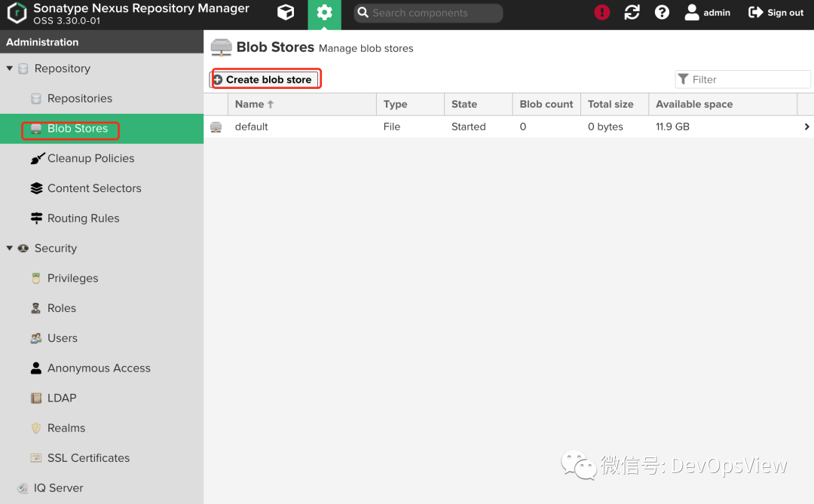Open the Users page
This screenshot has width=814, height=504.
click(63, 338)
